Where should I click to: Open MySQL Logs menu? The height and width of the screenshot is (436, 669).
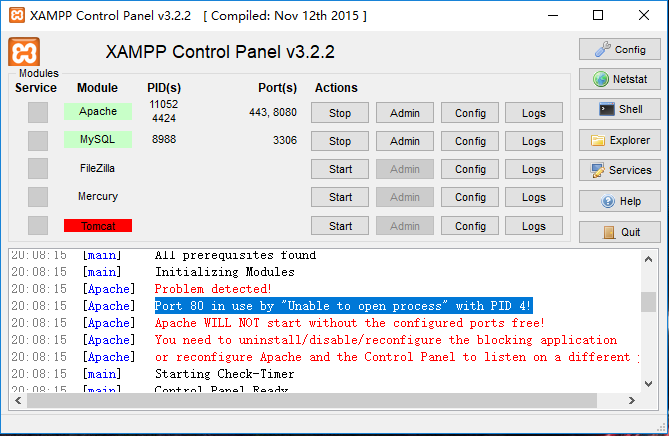tap(534, 141)
